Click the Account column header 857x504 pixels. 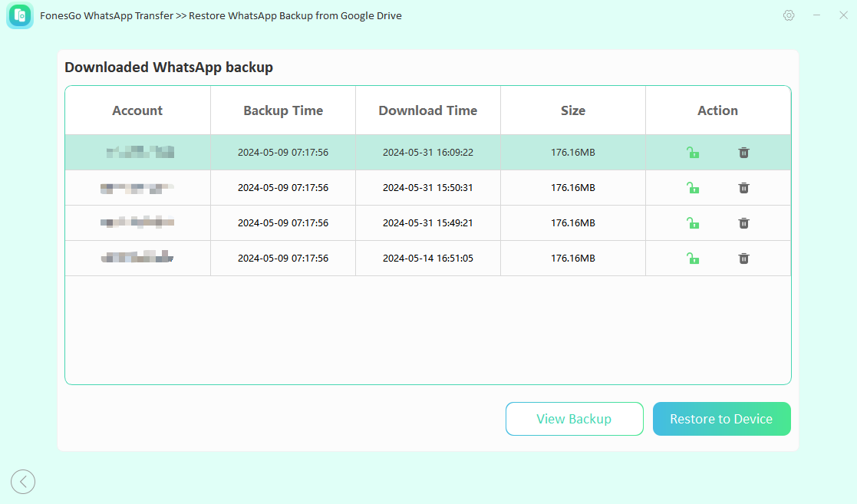(x=137, y=110)
